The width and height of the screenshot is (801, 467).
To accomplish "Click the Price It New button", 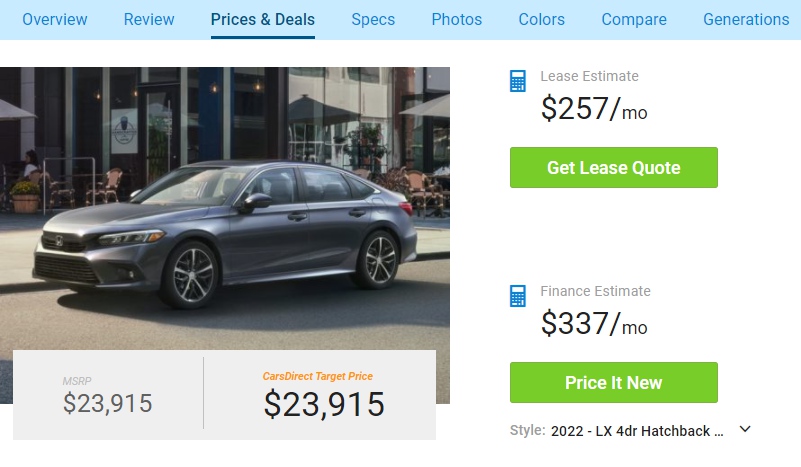I will pyautogui.click(x=614, y=383).
